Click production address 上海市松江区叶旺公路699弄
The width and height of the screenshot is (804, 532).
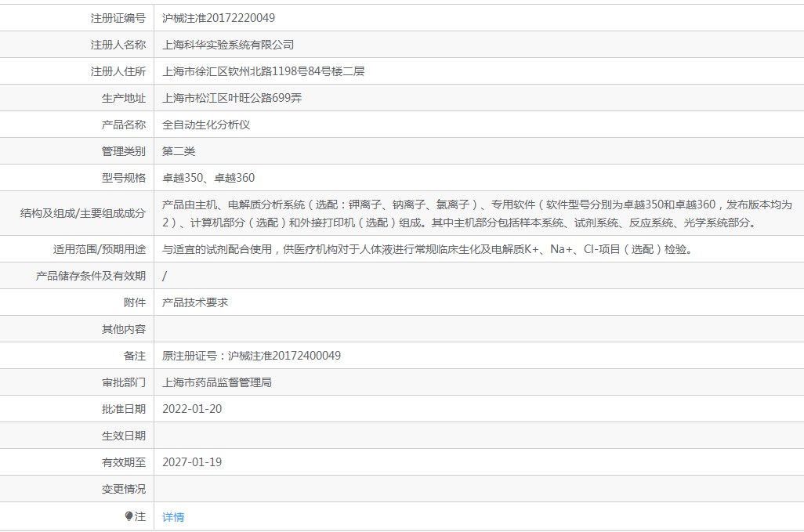(232, 98)
